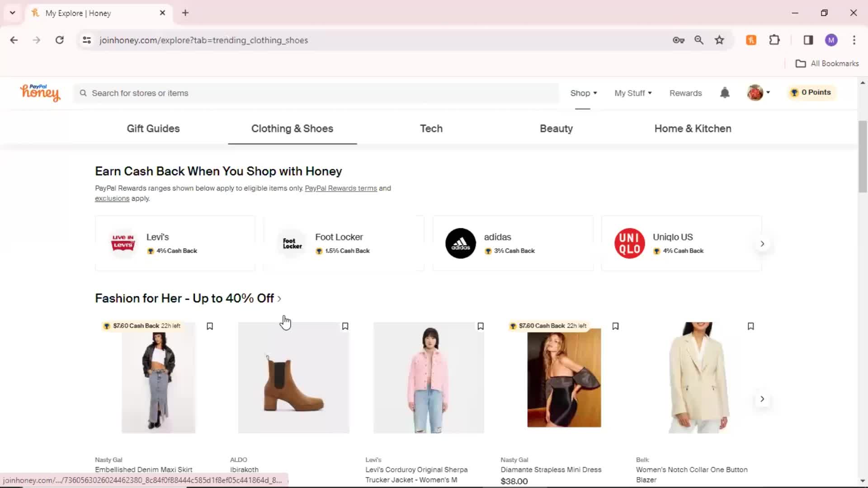Bookmark the Levi's Corduroy Sherpa Jacket

point(481,326)
